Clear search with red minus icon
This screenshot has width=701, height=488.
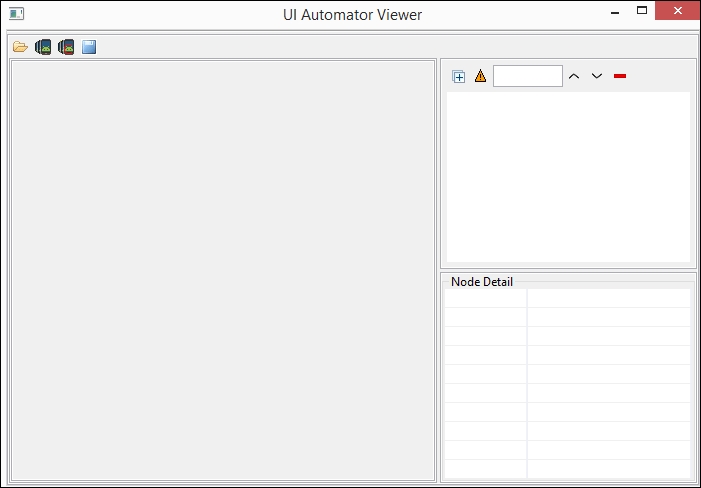click(x=620, y=76)
